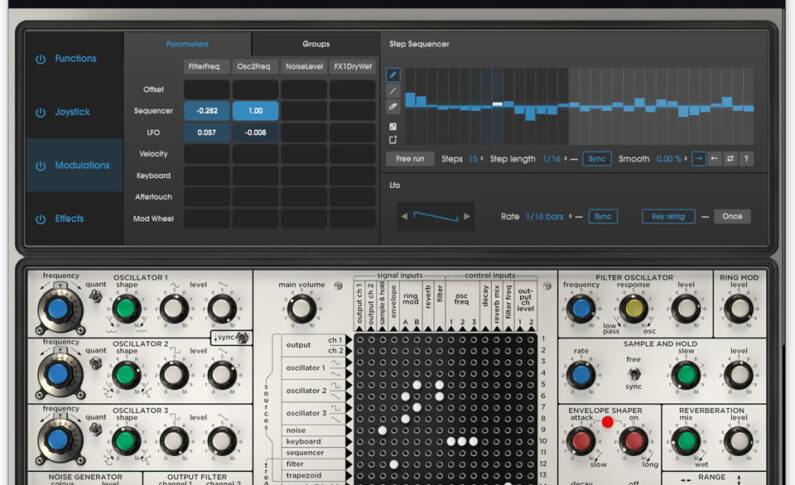
Task: Click Filter Oscillator yellow response knob
Action: coord(634,308)
